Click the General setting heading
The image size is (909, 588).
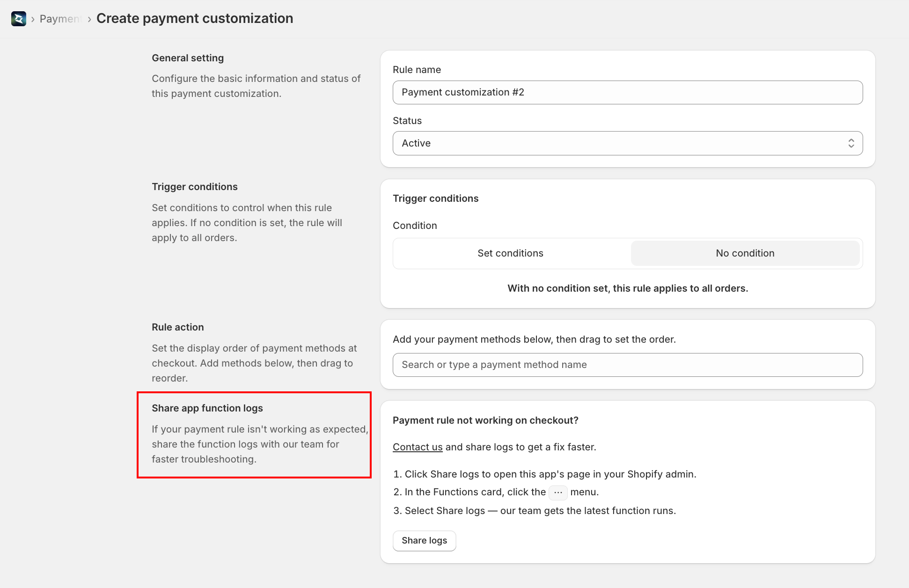(x=188, y=58)
